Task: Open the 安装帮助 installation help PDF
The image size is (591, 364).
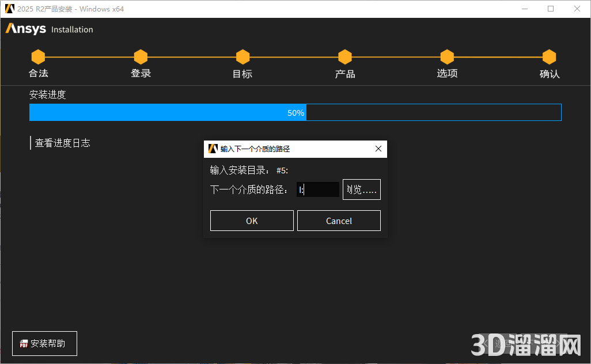Action: (44, 343)
